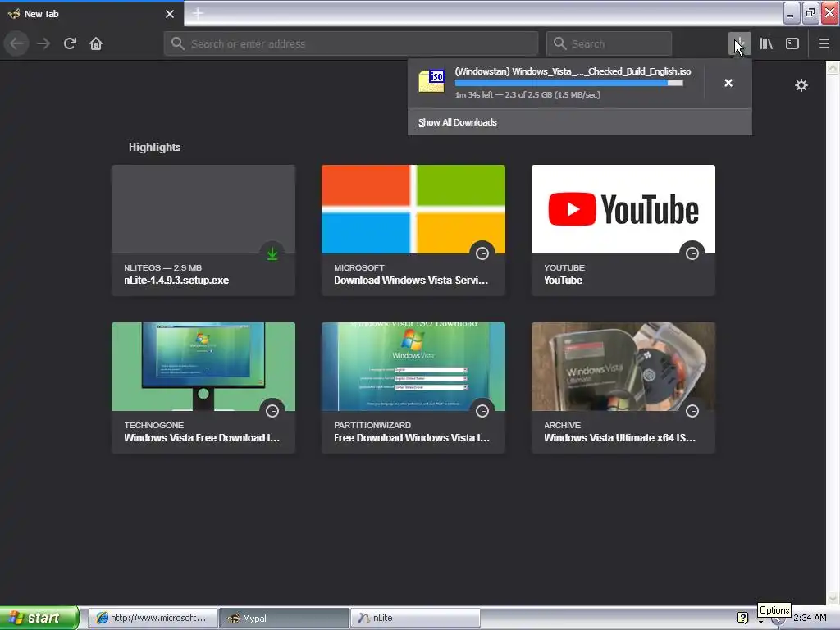The height and width of the screenshot is (630, 840).
Task: Click the back navigation arrow
Action: coord(16,43)
